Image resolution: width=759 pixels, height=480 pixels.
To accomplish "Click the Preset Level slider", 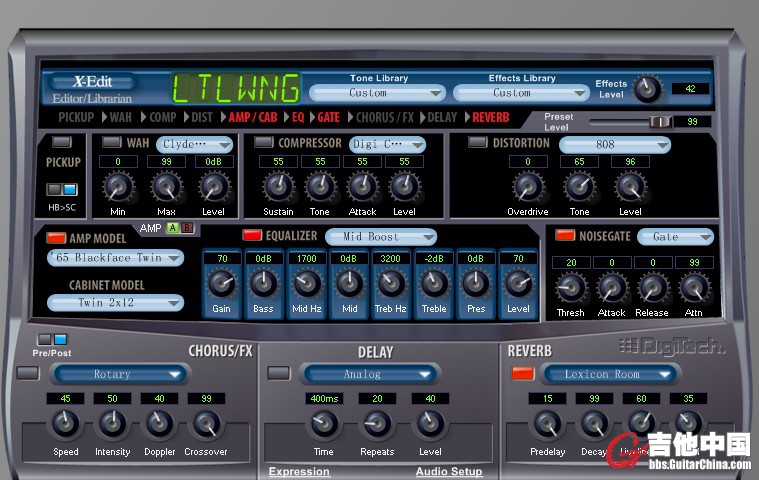I will 630,122.
